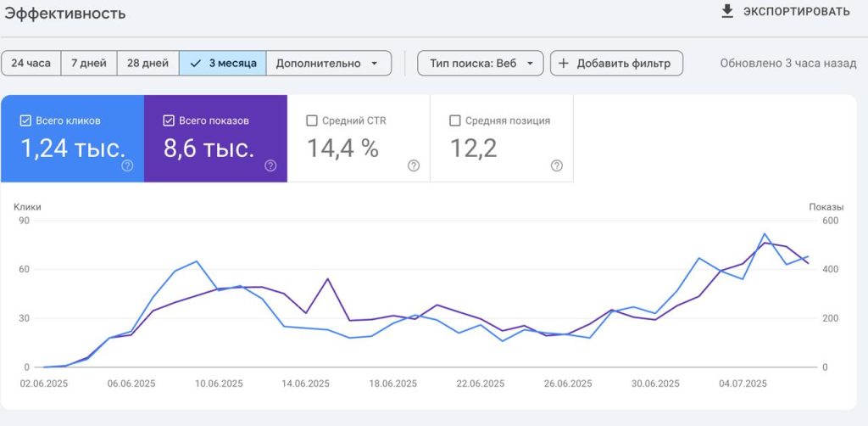Click the plus icon in Добавить фильтр
The width and height of the screenshot is (868, 426).
(563, 63)
